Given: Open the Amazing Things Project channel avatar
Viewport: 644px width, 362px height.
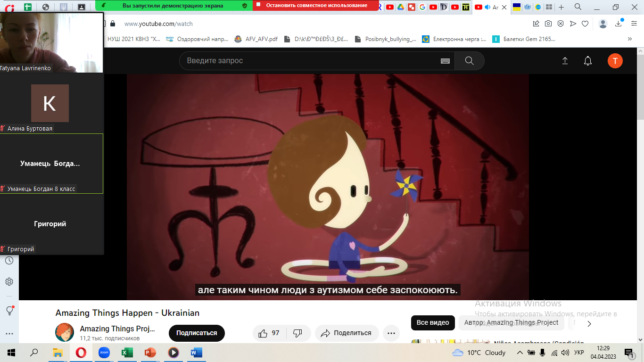Looking at the screenshot, I should 65,332.
